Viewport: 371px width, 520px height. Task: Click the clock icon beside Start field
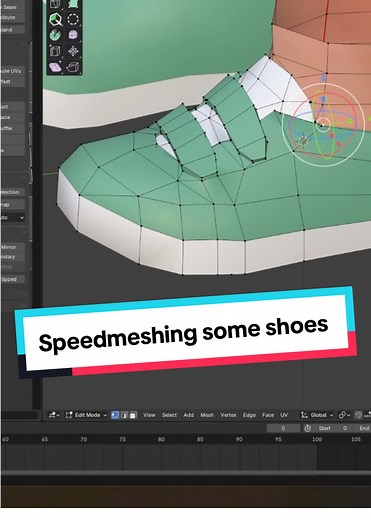point(307,428)
